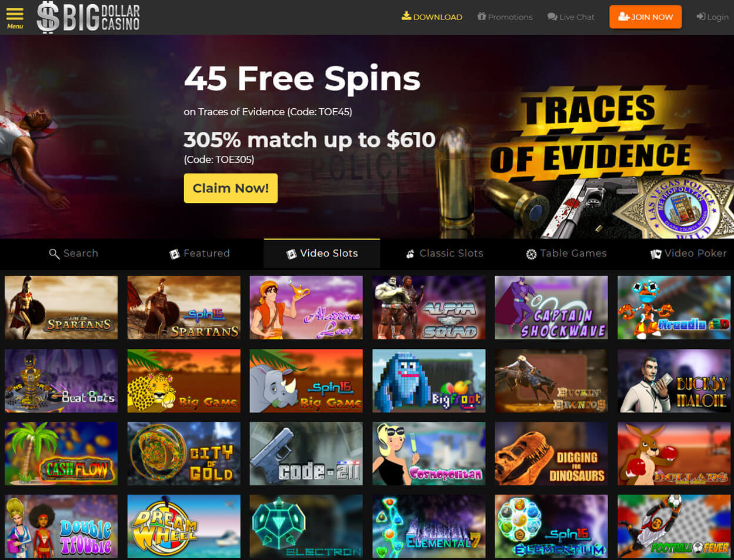Click the Claim Now! button
The image size is (734, 560).
tap(231, 188)
